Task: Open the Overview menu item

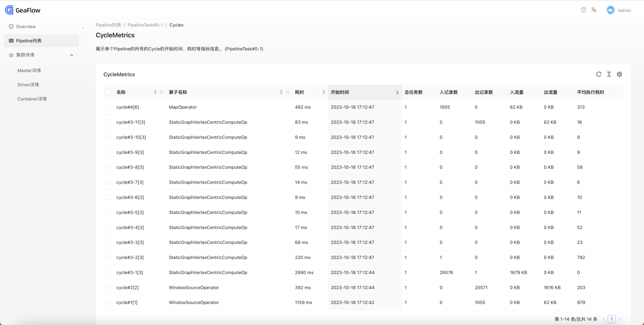Action: coord(26,27)
